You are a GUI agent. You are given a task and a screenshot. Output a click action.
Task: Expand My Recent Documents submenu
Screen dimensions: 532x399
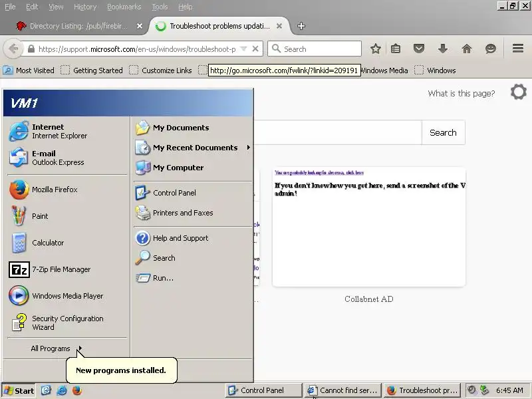pyautogui.click(x=193, y=148)
